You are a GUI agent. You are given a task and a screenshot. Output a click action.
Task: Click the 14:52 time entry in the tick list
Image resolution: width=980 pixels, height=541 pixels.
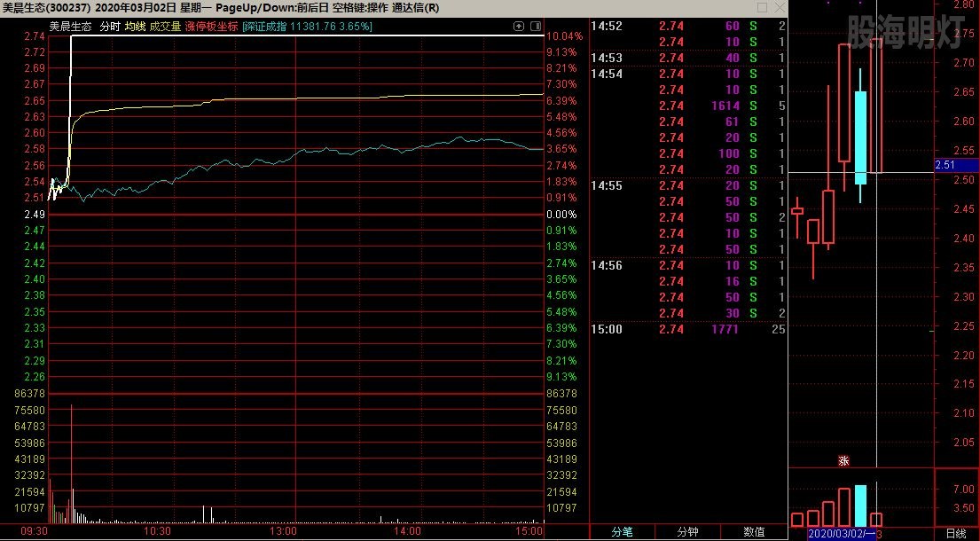[607, 26]
